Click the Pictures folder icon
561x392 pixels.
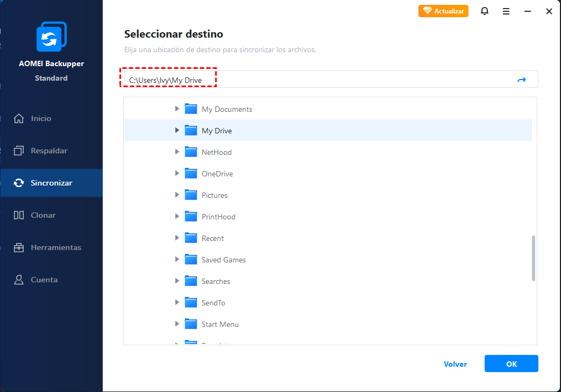pos(191,195)
